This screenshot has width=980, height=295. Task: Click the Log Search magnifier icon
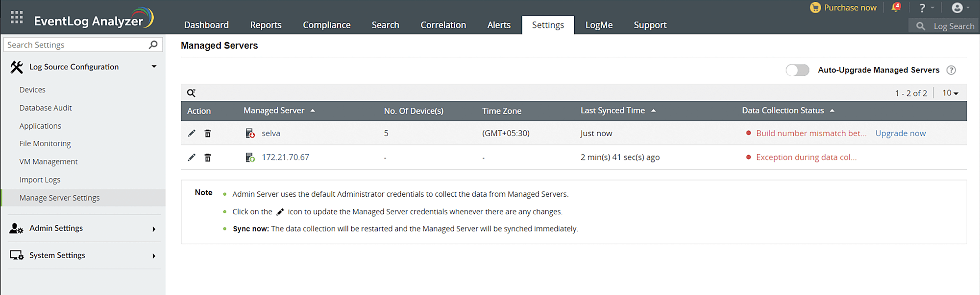921,26
